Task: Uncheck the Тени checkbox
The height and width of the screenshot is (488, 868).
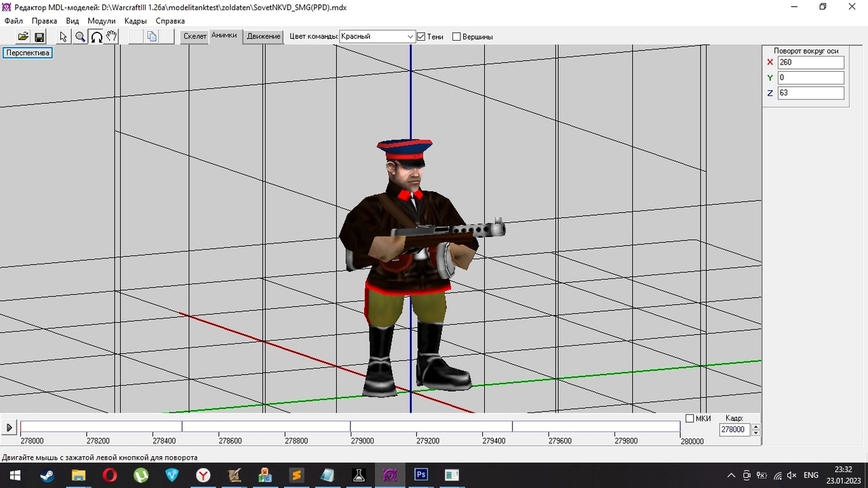Action: click(421, 37)
